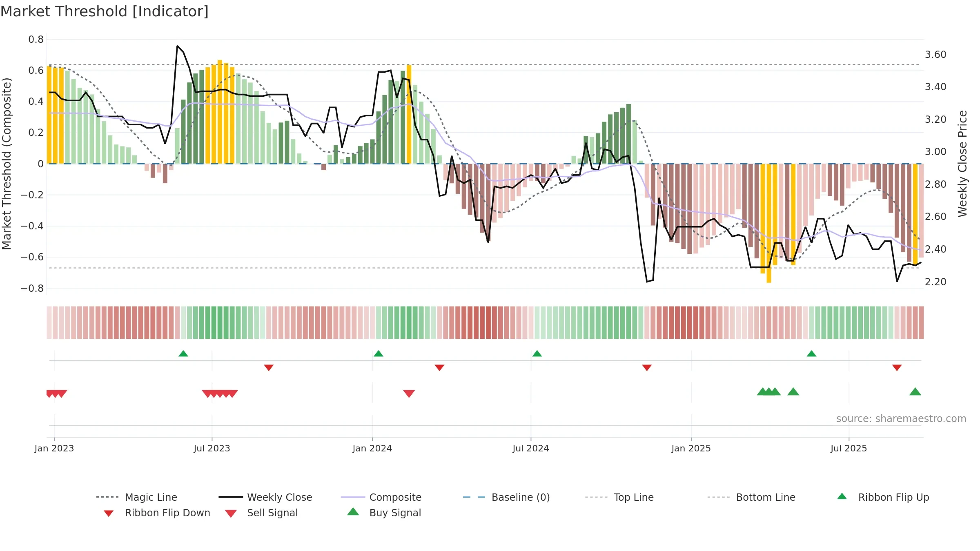This screenshot has height=551, width=980.
Task: Click the tallest yellow bar near Jul 2023
Action: coord(220,112)
